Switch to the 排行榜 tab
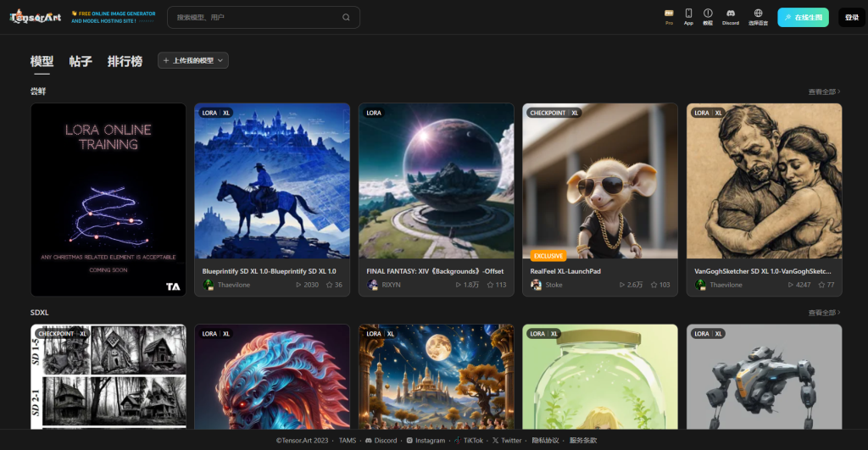This screenshot has width=868, height=450. point(125,61)
